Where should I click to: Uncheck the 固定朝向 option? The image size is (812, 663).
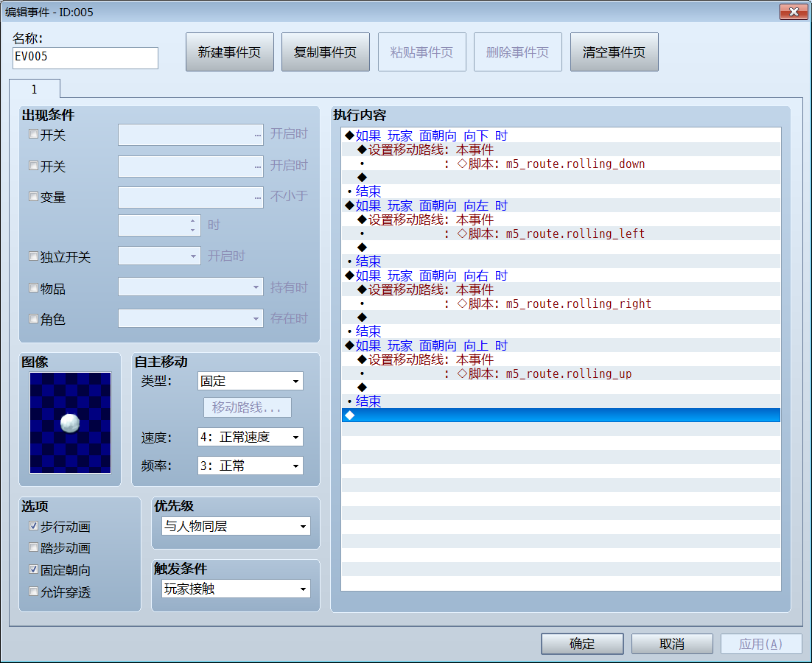pyautogui.click(x=34, y=569)
